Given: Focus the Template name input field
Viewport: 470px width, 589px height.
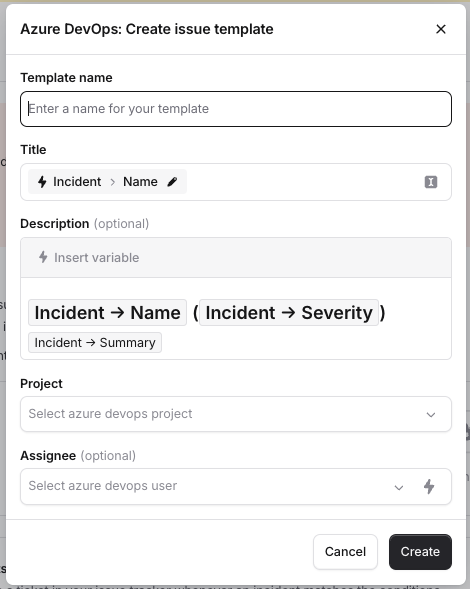Looking at the screenshot, I should (236, 109).
